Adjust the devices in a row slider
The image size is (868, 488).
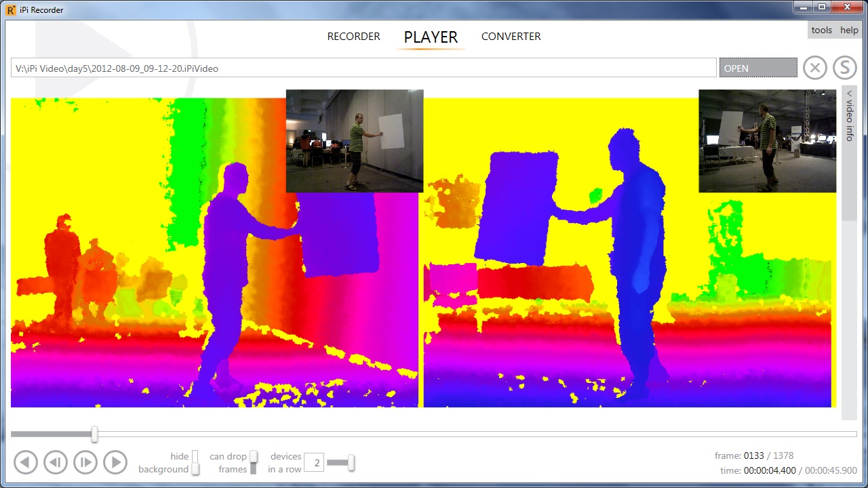(x=351, y=462)
